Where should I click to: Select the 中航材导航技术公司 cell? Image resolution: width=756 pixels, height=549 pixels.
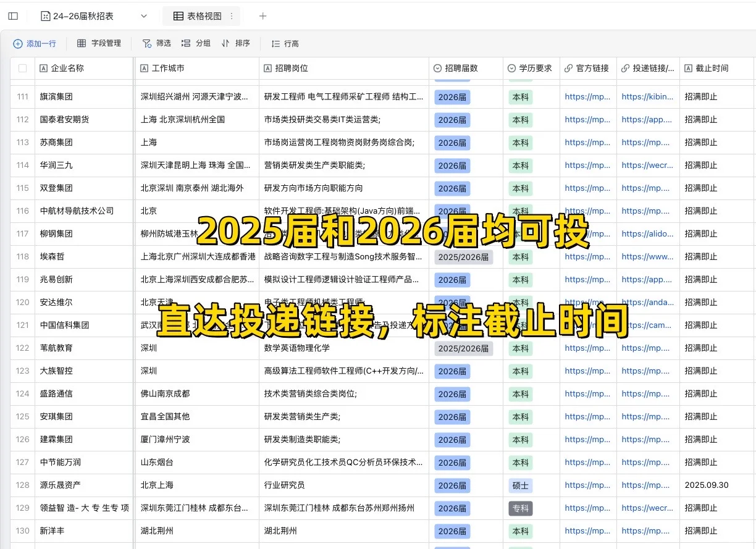pos(85,211)
